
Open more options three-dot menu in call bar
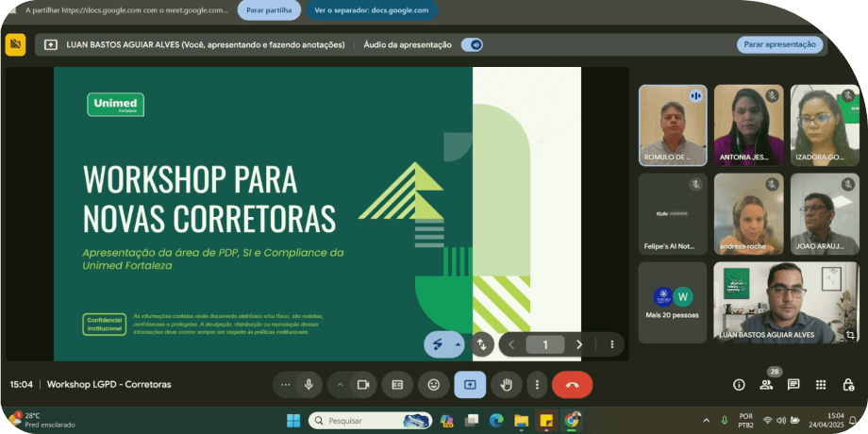point(537,384)
